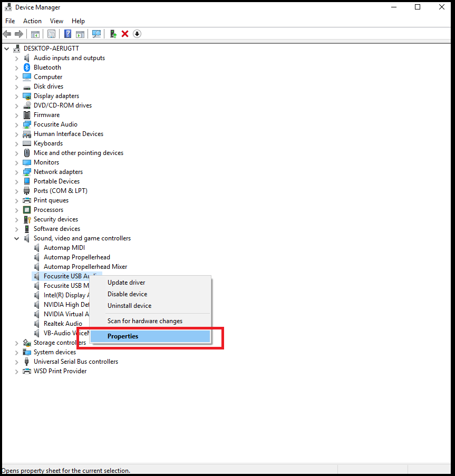Screen dimensions: 455x476
Task: Collapse the DESKTOP-AERUGTT root node
Action: point(7,48)
